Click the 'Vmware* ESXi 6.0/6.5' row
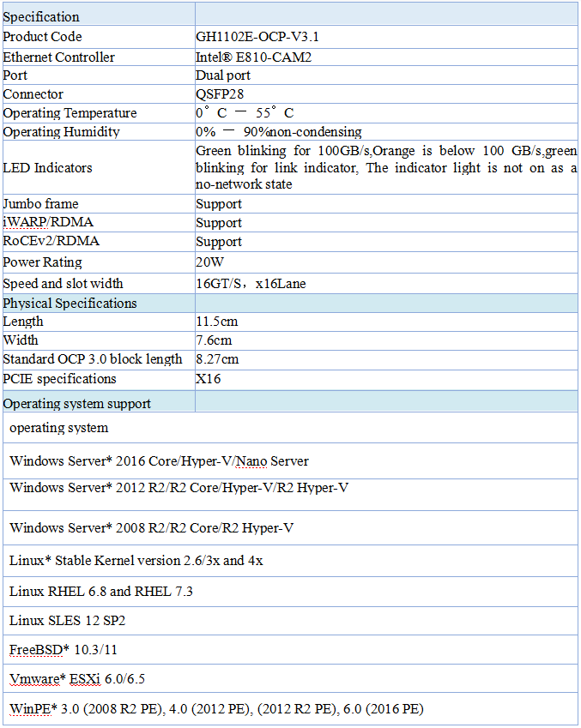The image size is (581, 728). (77, 679)
